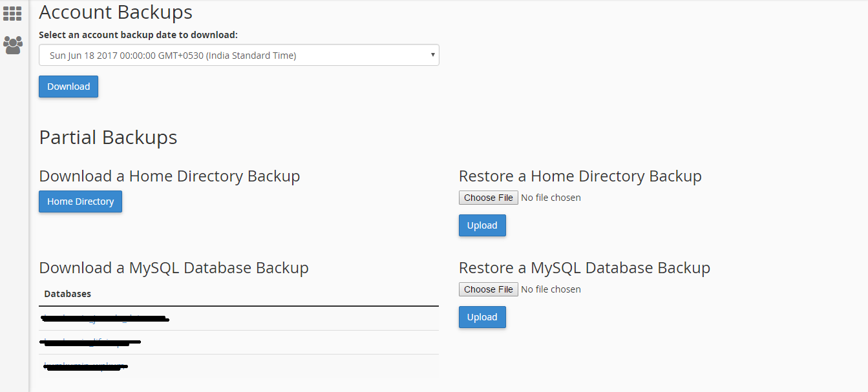Image resolution: width=868 pixels, height=392 pixels.
Task: Select 'Restore a MySQL Database Backup' heading
Action: tap(584, 267)
